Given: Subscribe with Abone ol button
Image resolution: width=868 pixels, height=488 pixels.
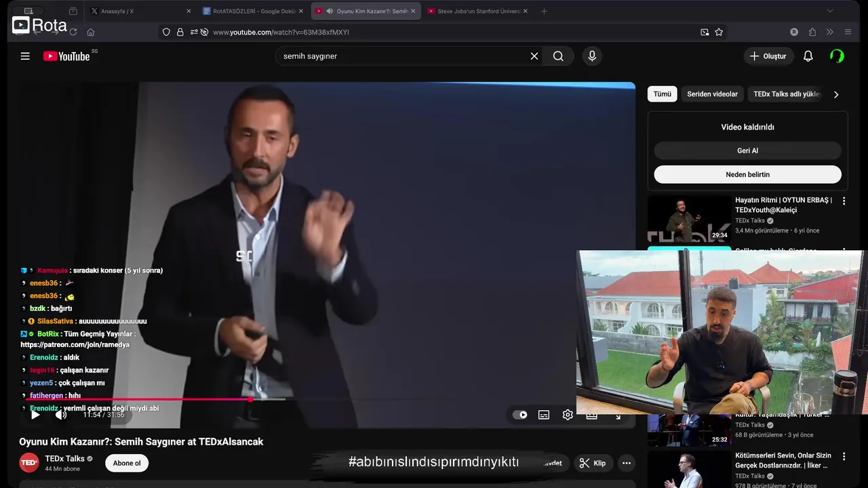Looking at the screenshot, I should point(127,463).
